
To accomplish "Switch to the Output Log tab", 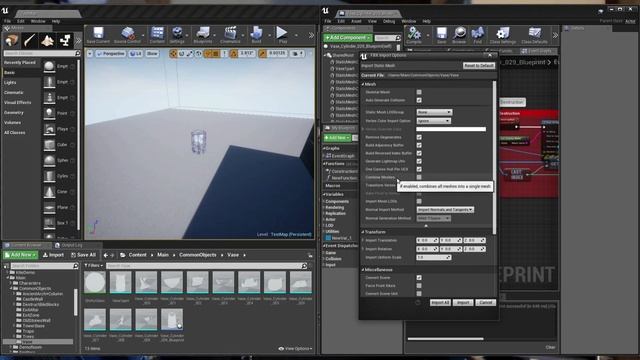I will pos(68,245).
